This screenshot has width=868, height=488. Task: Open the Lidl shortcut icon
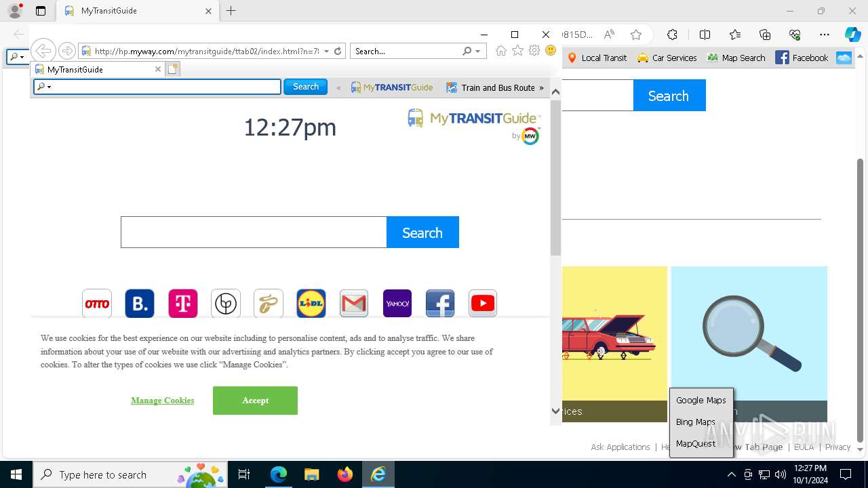(x=311, y=304)
